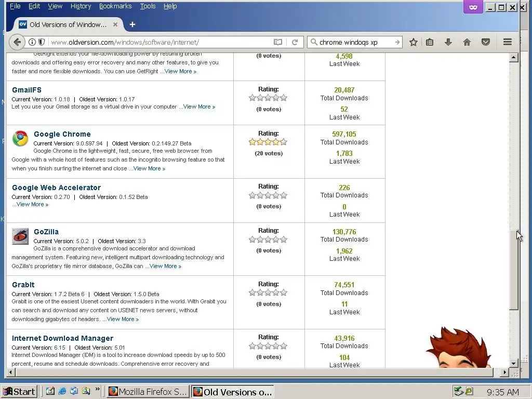Click the Google Chrome logo icon
Screen dimensions: 532x399
pos(20,138)
